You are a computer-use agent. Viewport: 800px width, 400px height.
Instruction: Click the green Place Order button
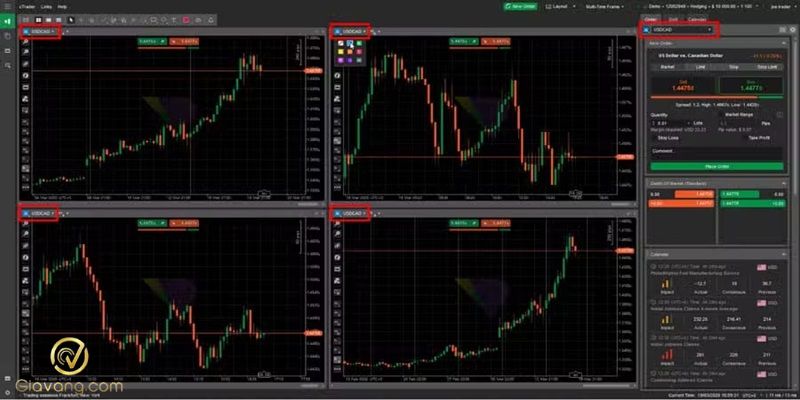click(x=717, y=166)
